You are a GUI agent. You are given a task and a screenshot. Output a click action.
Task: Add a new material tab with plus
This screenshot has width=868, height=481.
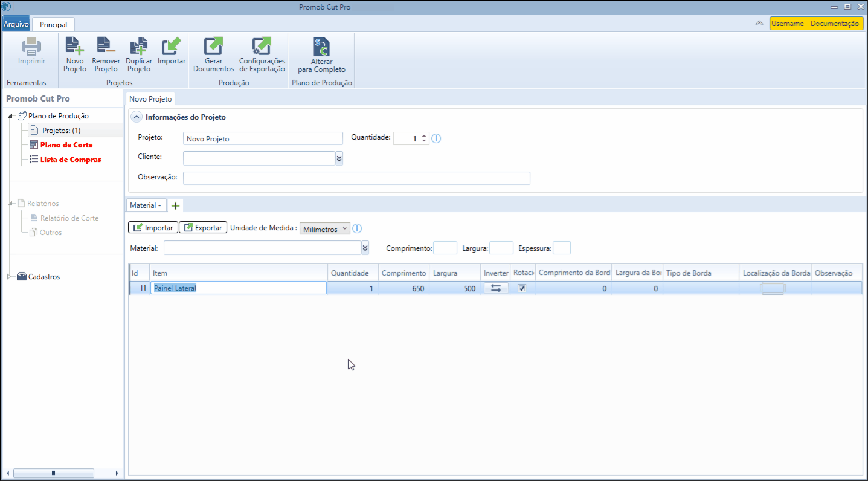click(x=175, y=205)
